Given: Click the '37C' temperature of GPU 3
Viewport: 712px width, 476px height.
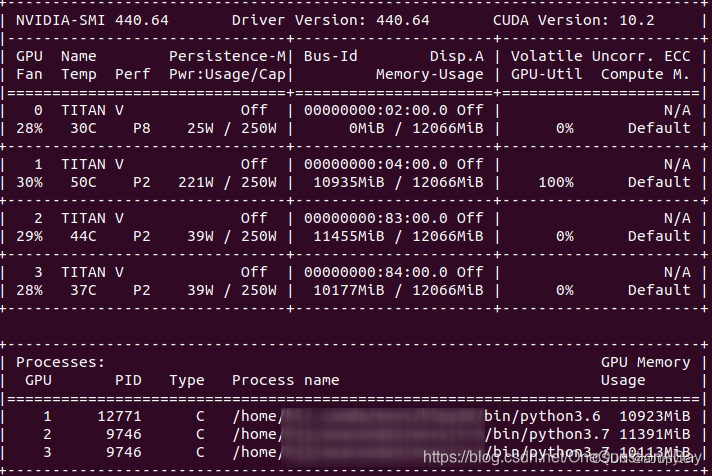Looking at the screenshot, I should 83,291.
